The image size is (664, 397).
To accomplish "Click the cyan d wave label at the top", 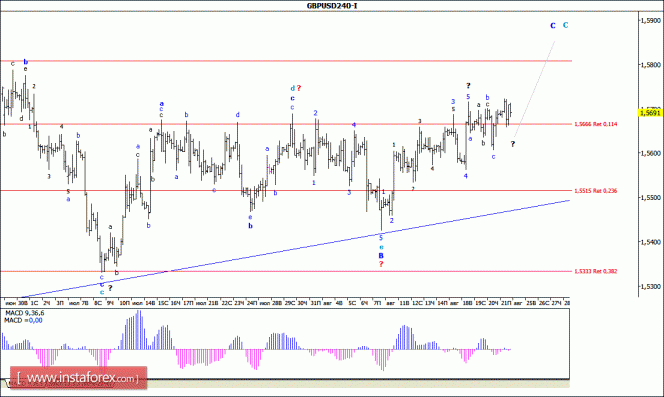I will click(x=292, y=89).
